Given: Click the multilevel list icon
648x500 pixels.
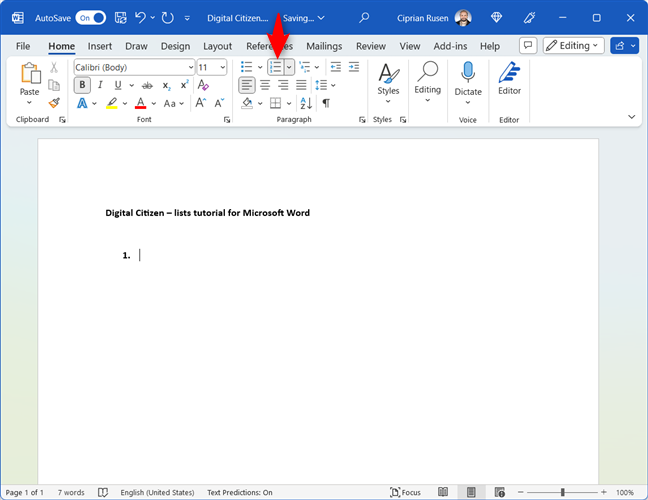Looking at the screenshot, I should pos(305,67).
